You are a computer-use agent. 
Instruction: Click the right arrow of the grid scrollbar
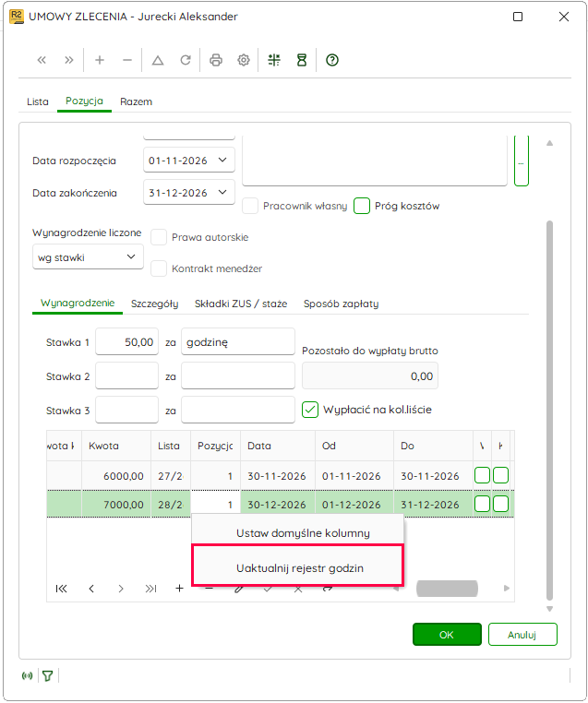click(507, 589)
